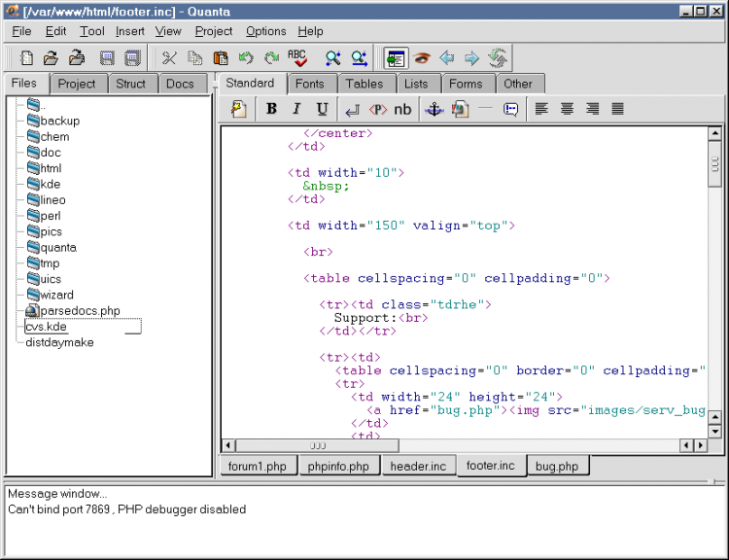
Task: Click the editor scroll down arrow
Action: [714, 431]
